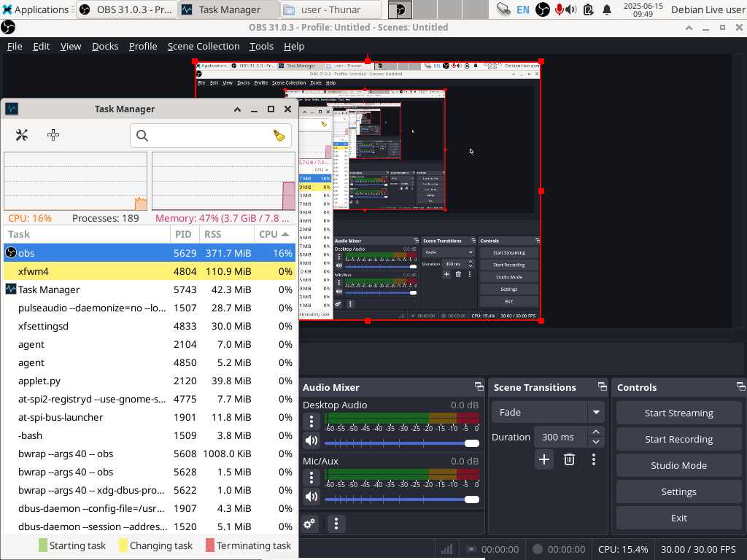Open the notification bell in system tray
Viewport: 747px width, 560px height.
[x=607, y=9]
